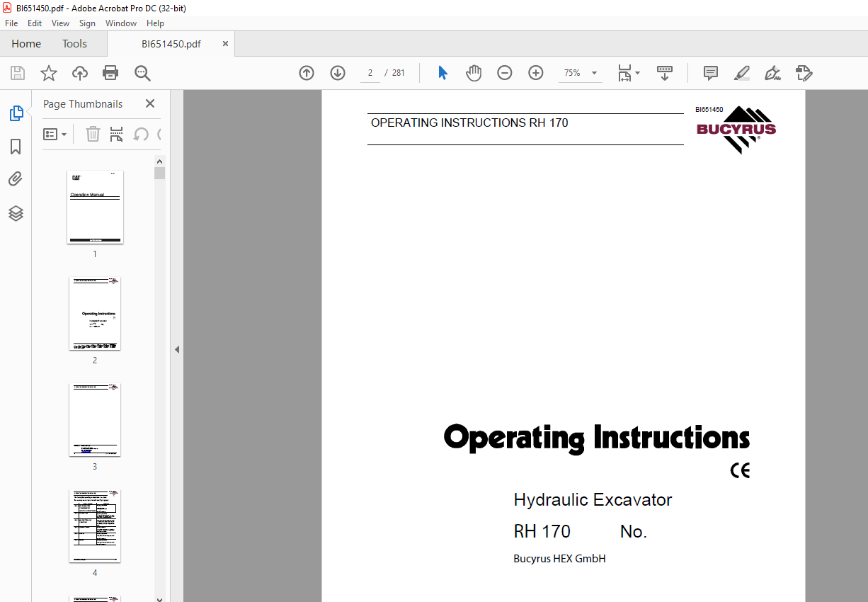Close the BI651450.pdf tab

point(226,44)
